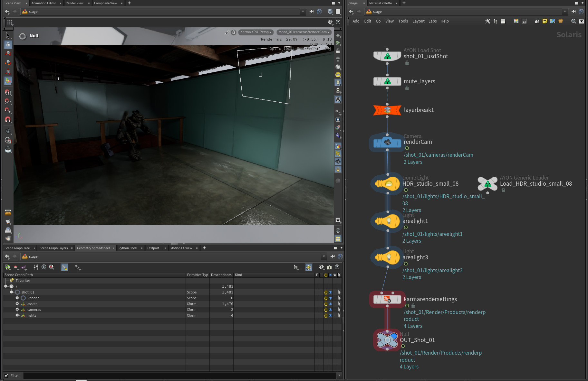Toggle visibility eye for the shot_01 row
The width and height of the screenshot is (588, 381).
330,293
